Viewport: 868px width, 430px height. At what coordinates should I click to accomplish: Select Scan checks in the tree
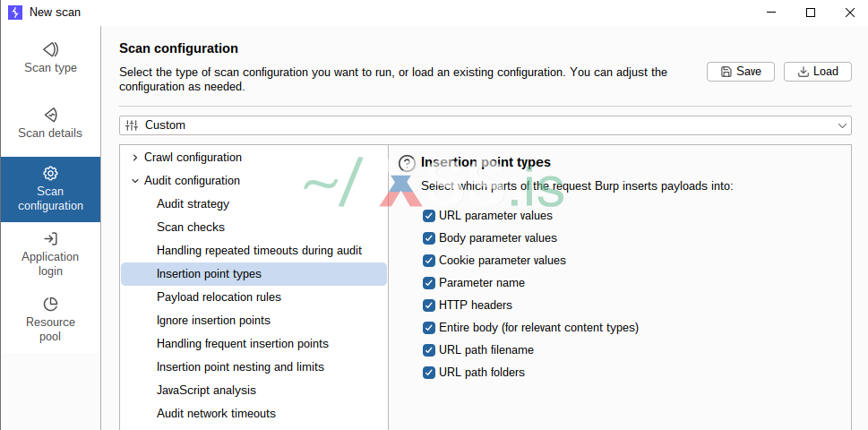coord(191,228)
